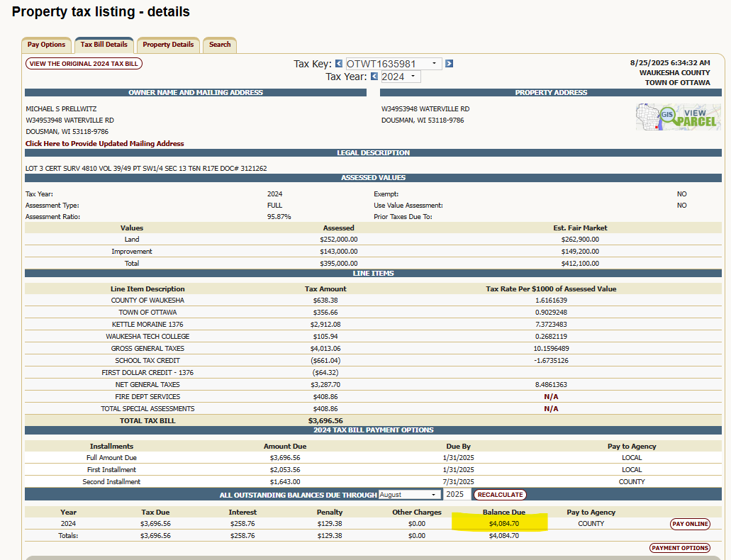Click the previous Tax Key arrow icon
Screen dimensions: 731x560
click(339, 64)
